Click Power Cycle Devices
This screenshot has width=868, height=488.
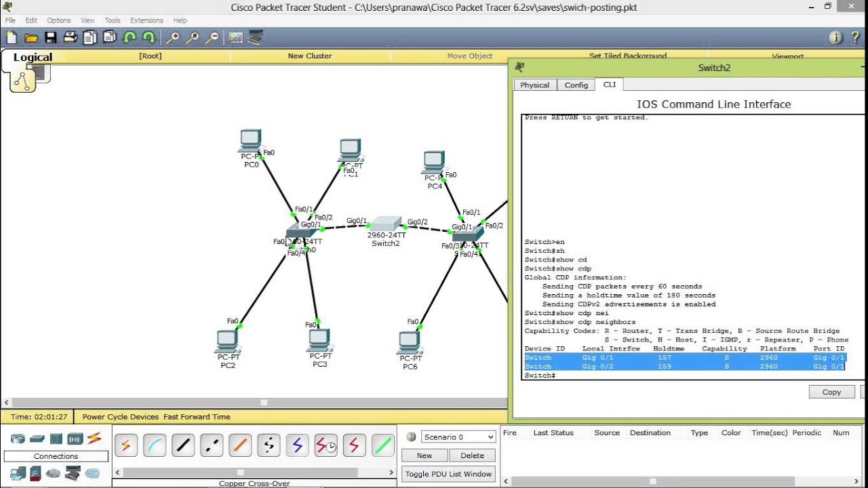(121, 417)
